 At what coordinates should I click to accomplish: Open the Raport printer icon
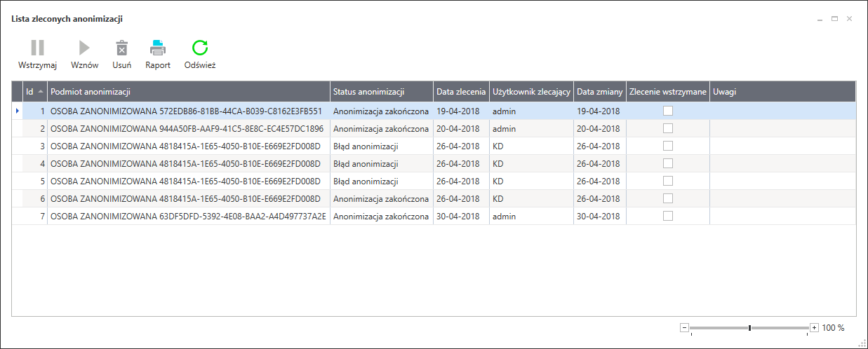(x=158, y=48)
